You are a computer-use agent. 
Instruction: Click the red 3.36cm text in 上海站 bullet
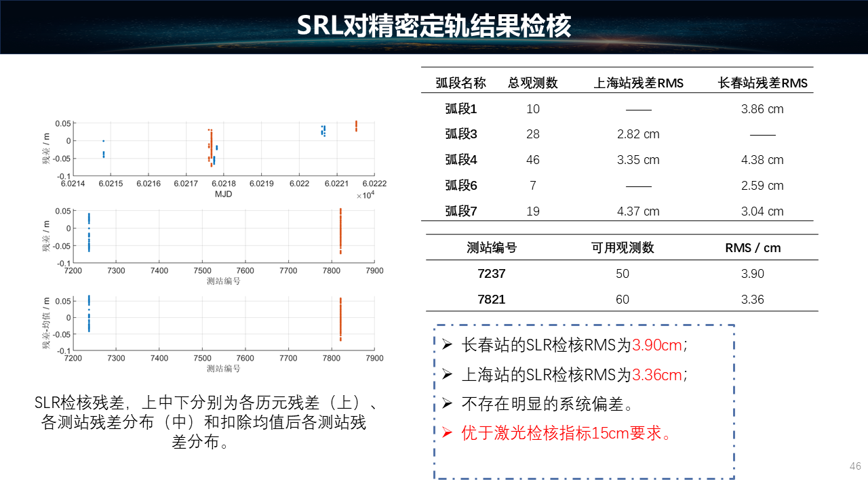coord(656,375)
